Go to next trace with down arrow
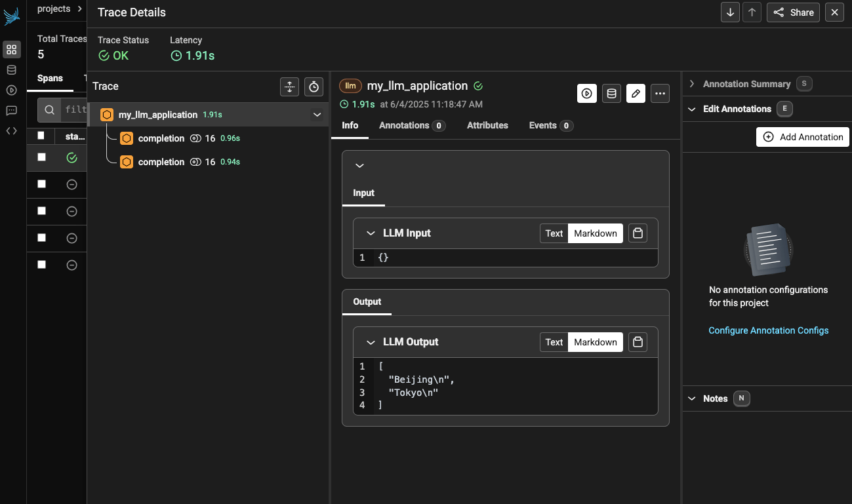 point(730,12)
